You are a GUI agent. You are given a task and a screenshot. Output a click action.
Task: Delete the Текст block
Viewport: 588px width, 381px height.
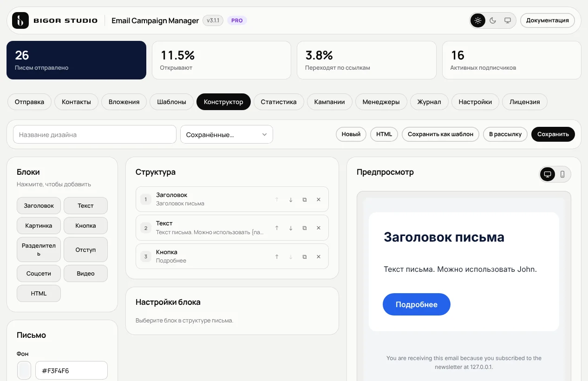pos(319,228)
